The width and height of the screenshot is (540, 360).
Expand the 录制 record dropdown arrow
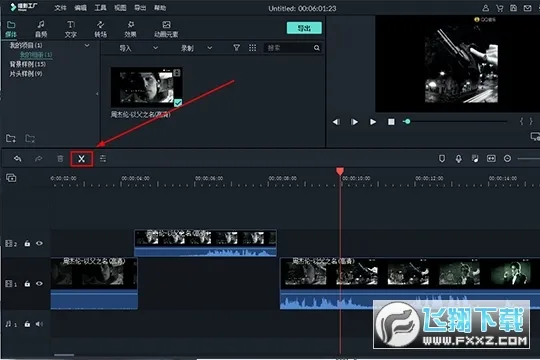click(x=209, y=48)
